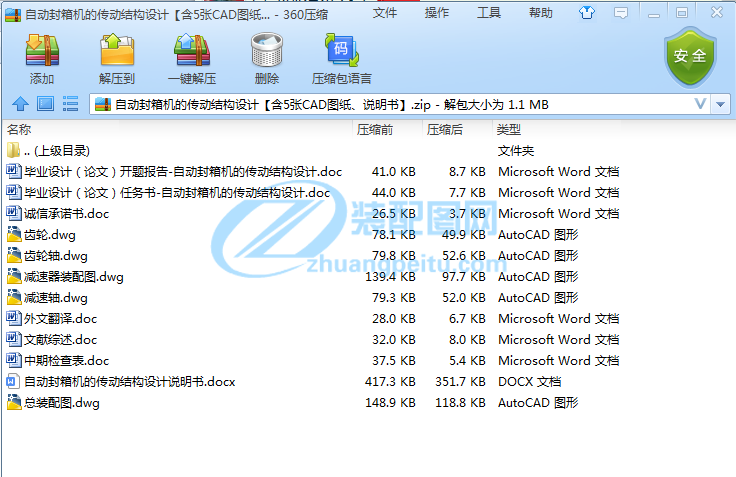This screenshot has height=477, width=736.
Task: Select 毕业设计（论文）任务书 file name
Action: click(x=177, y=193)
